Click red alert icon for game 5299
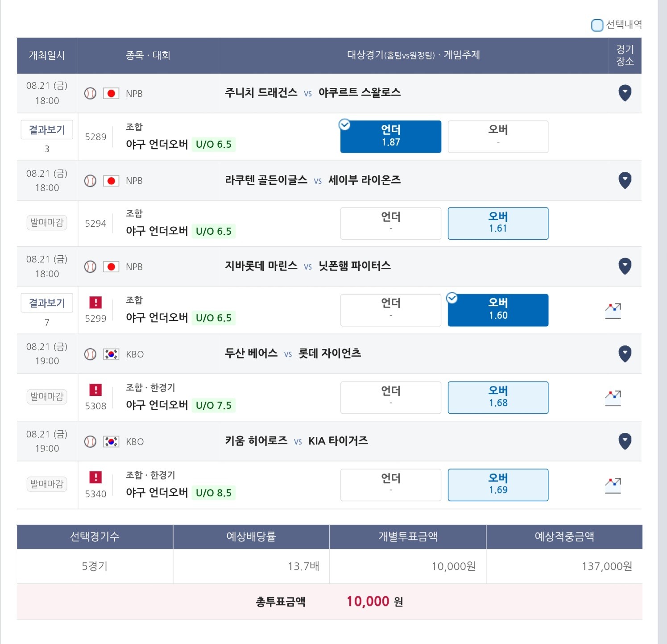This screenshot has width=667, height=644. point(95,303)
